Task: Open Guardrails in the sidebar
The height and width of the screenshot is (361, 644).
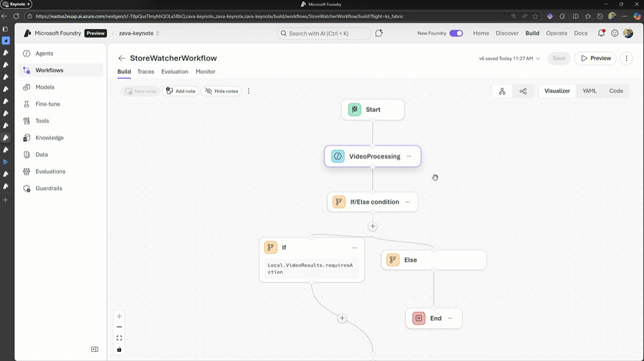Action: (x=49, y=188)
